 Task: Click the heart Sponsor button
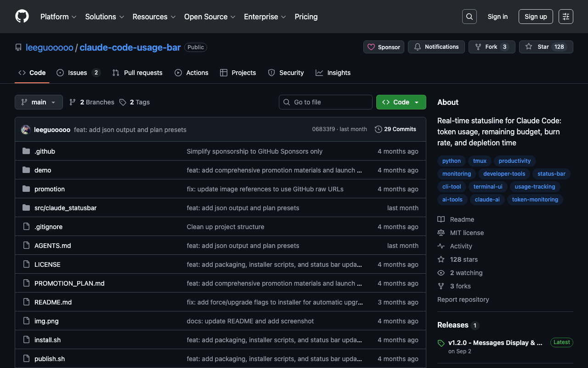pyautogui.click(x=384, y=47)
